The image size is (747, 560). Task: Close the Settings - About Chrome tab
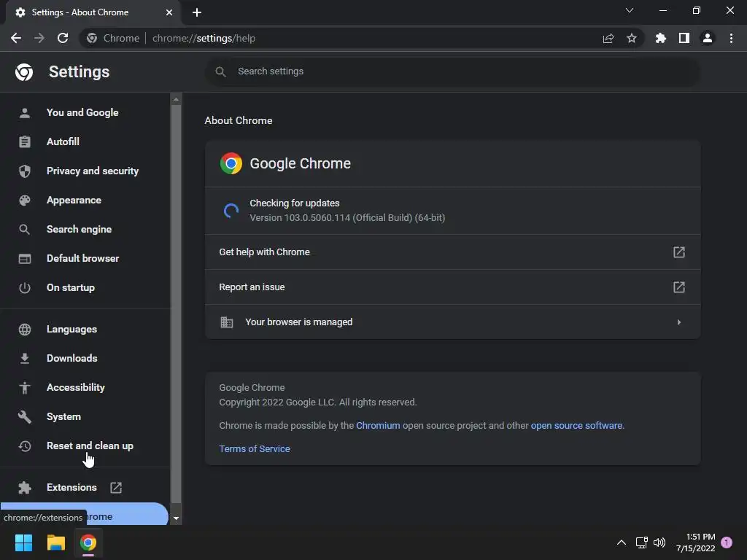[x=169, y=12]
